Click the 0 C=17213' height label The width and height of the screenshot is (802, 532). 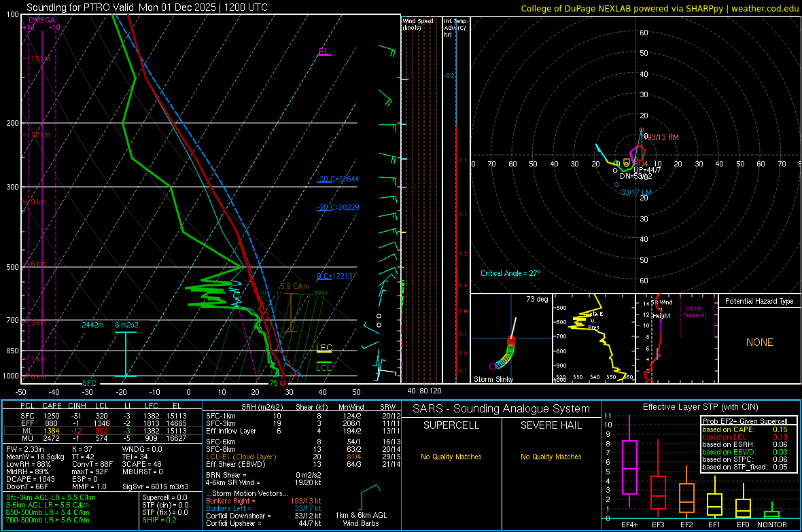click(x=335, y=276)
